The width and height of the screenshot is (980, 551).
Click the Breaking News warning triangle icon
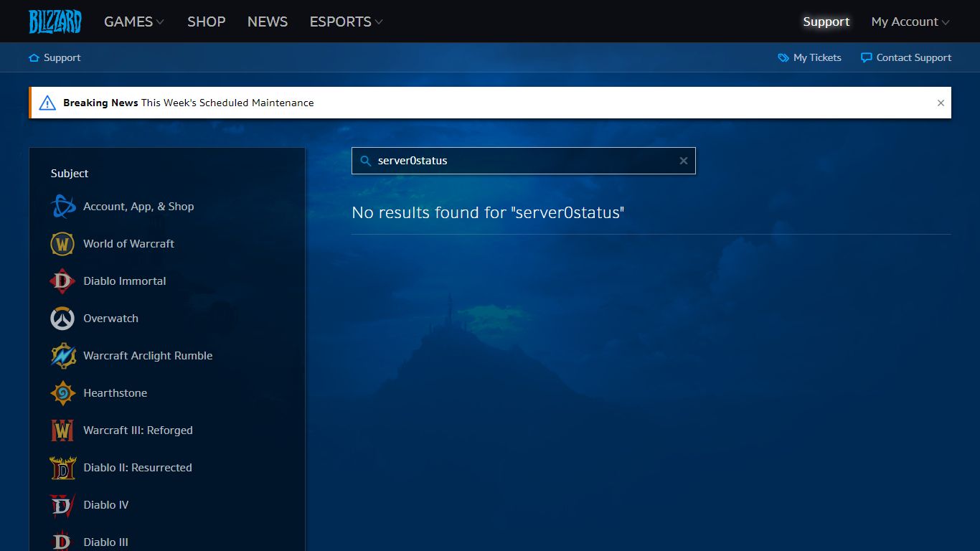pos(47,103)
